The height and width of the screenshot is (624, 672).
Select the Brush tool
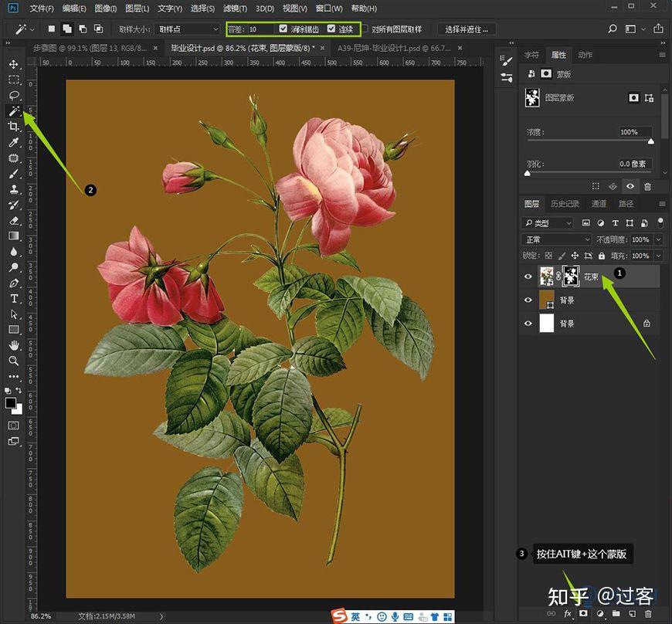pyautogui.click(x=13, y=174)
